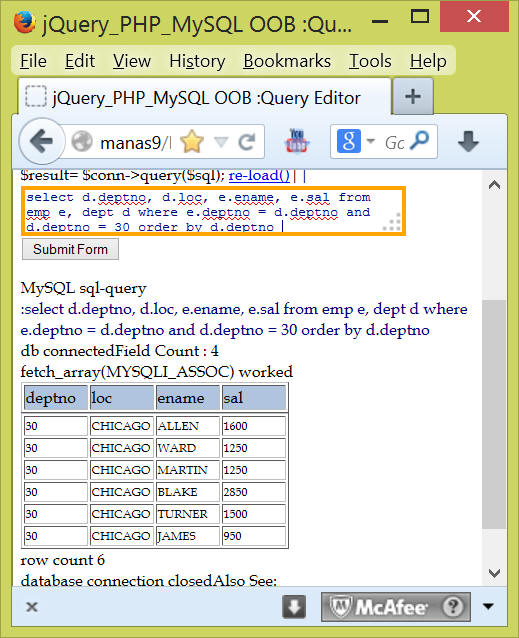Click the add-on bar download icon
519x638 pixels.
coord(294,607)
